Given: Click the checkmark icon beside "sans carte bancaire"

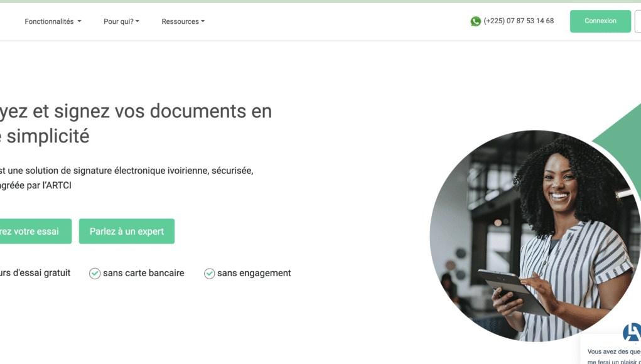Looking at the screenshot, I should (95, 273).
